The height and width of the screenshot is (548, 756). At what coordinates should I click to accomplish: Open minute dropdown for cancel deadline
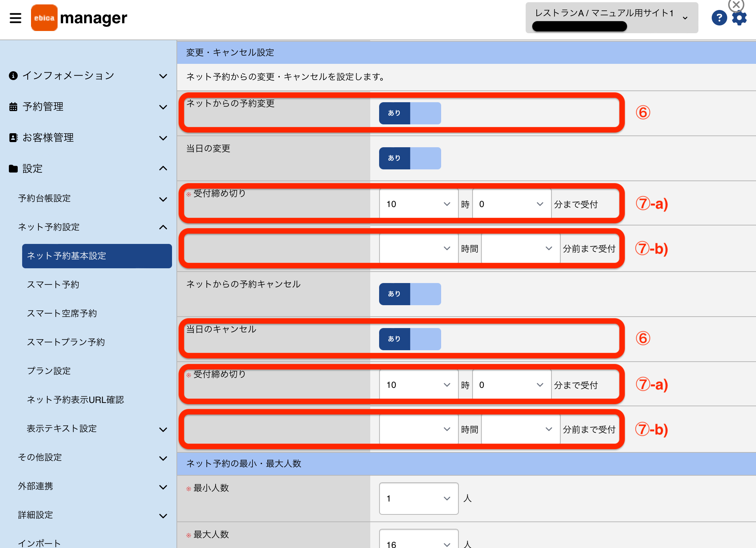512,385
